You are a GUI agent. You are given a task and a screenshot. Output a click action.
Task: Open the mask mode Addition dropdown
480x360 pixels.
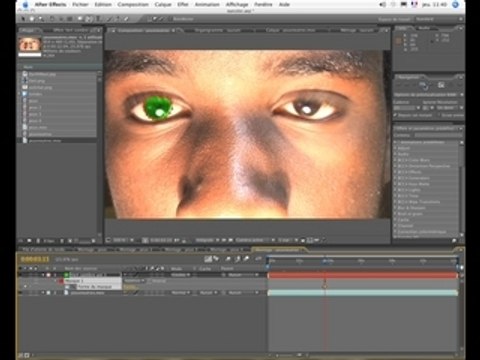(135, 281)
